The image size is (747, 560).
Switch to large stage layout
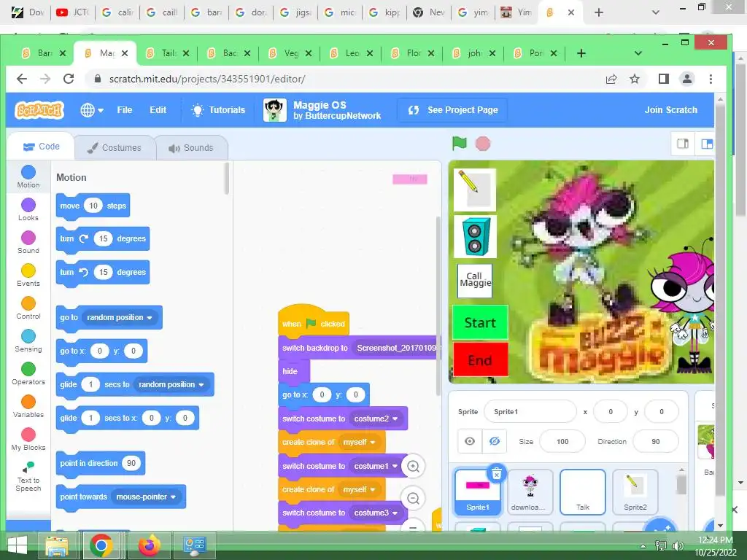[x=706, y=144]
